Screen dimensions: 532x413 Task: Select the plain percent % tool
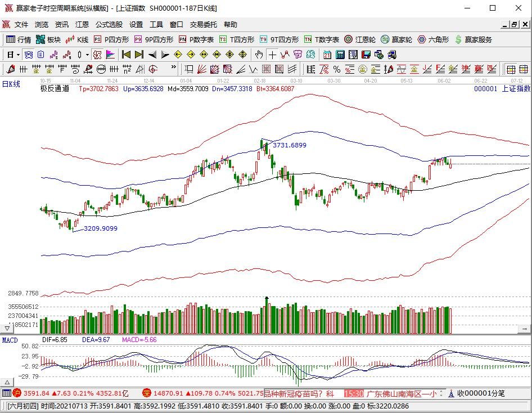(336, 69)
